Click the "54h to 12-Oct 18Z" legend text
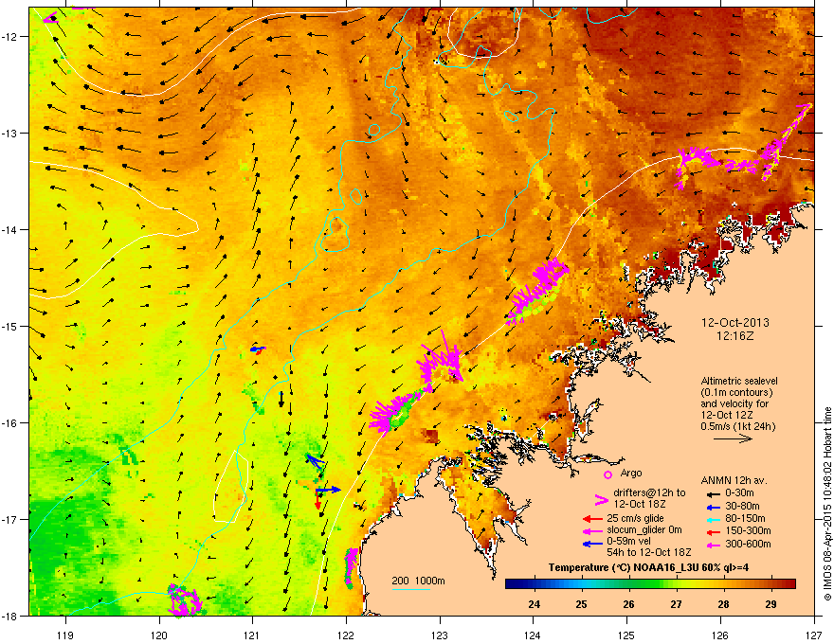This screenshot has width=834, height=644. point(649,552)
